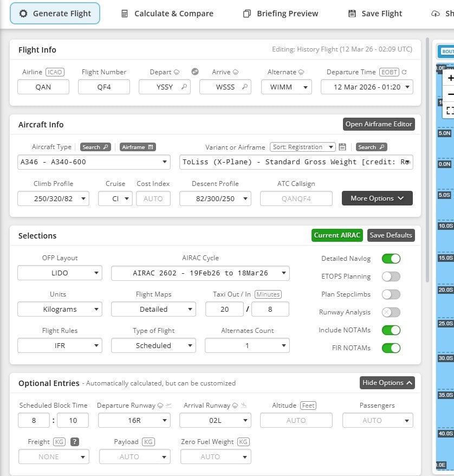454x476 pixels.
Task: Click the Save Flight floppy disk icon
Action: [352, 14]
